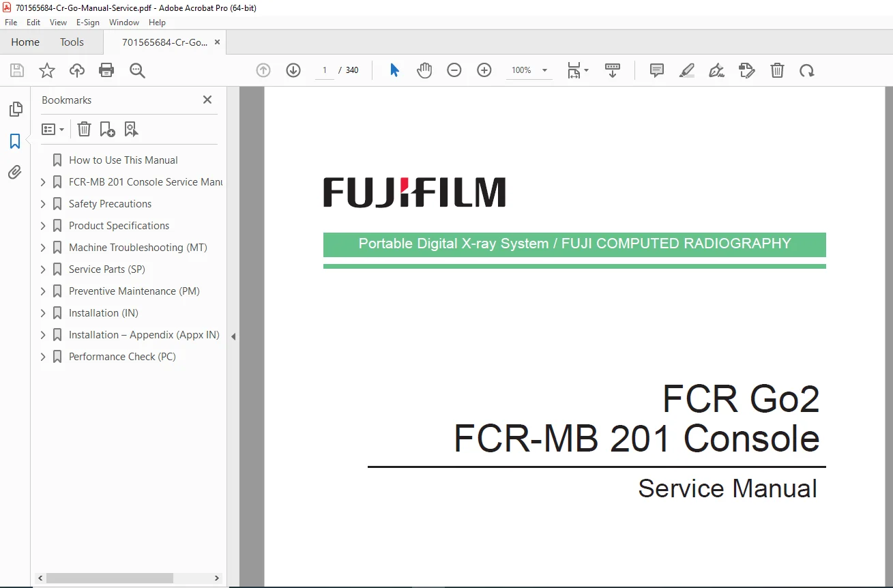Open the Machine Troubleshooting (MT) bookmark
The image size is (893, 588).
click(x=138, y=248)
